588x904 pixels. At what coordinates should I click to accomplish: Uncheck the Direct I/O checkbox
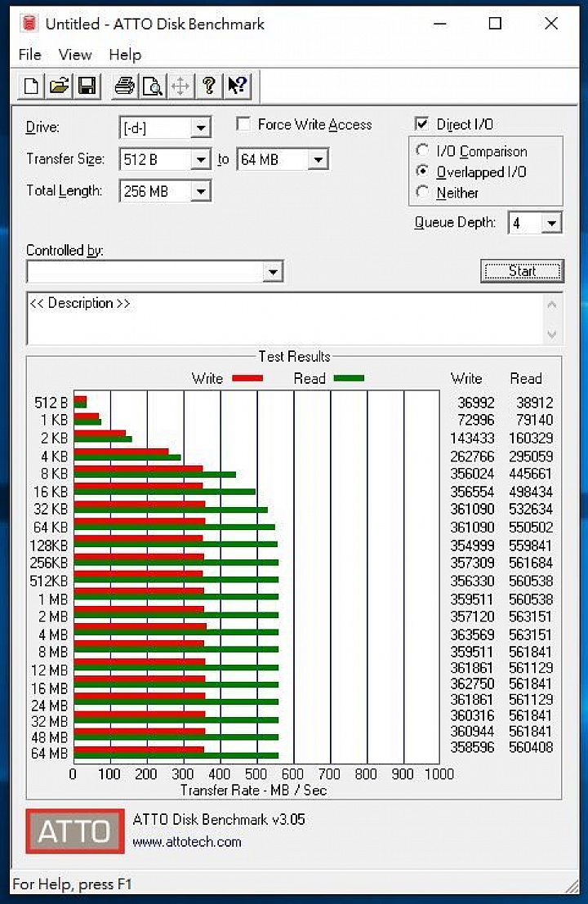click(422, 123)
